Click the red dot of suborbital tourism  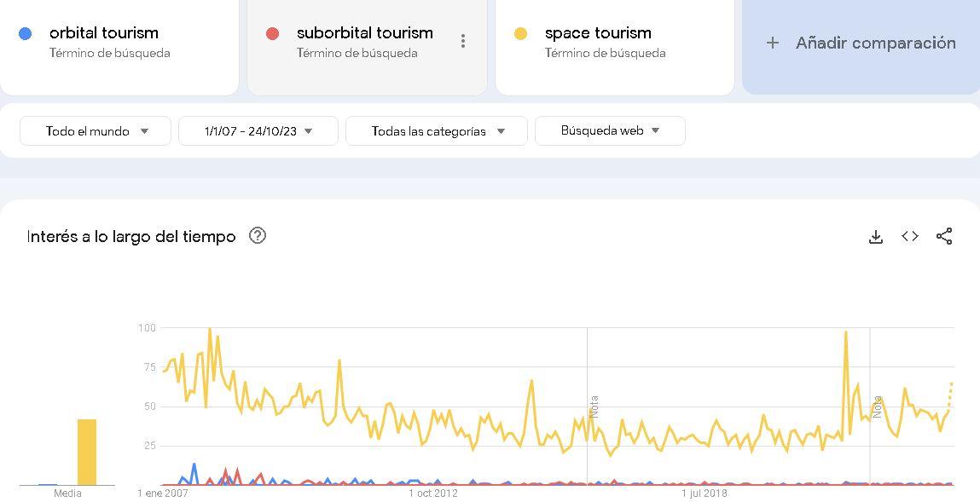[272, 34]
